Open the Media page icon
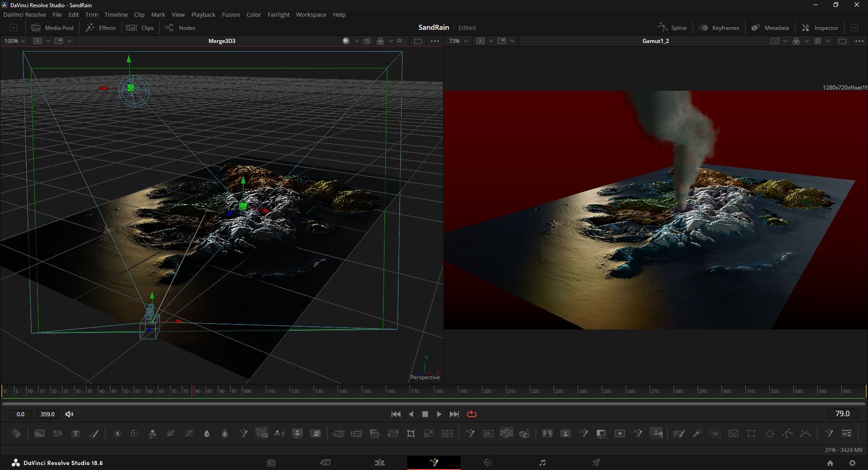 coord(271,462)
